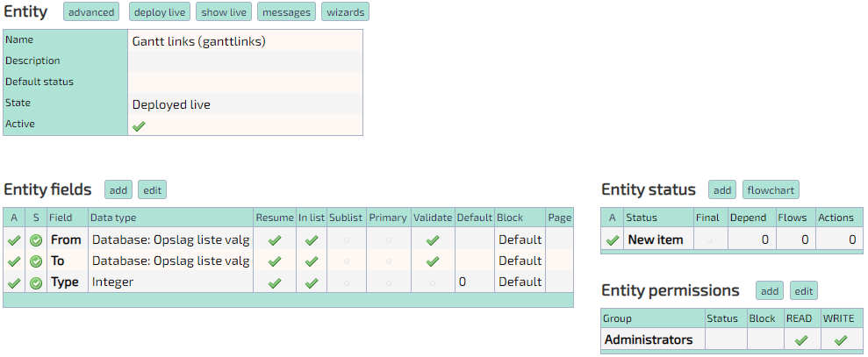
Task: Click the Entity Active green checkmark
Action: 139,125
